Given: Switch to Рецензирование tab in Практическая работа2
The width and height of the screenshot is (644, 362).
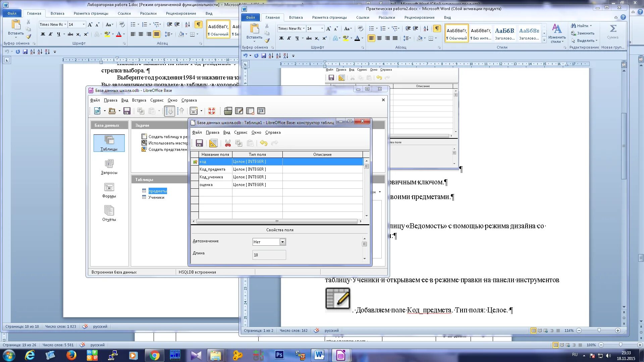Looking at the screenshot, I should [419, 17].
